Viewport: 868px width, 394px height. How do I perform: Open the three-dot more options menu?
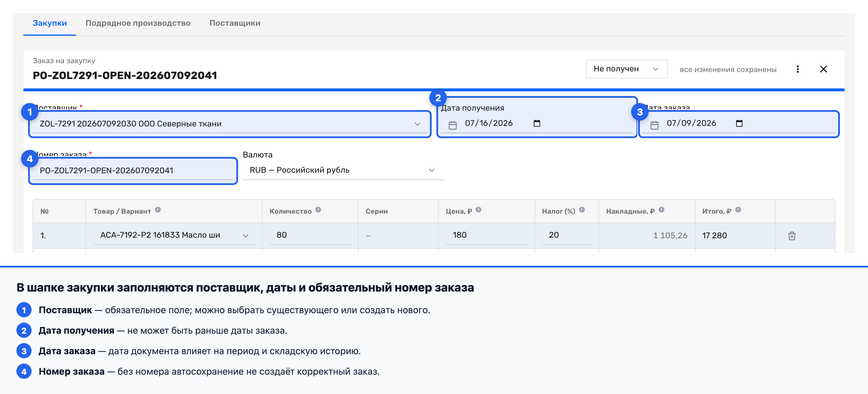coord(797,69)
